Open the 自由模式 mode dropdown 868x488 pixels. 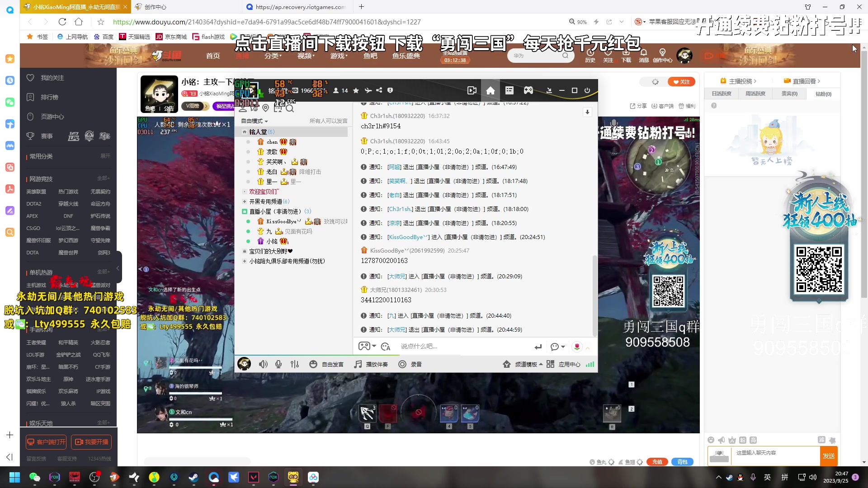[x=255, y=121]
